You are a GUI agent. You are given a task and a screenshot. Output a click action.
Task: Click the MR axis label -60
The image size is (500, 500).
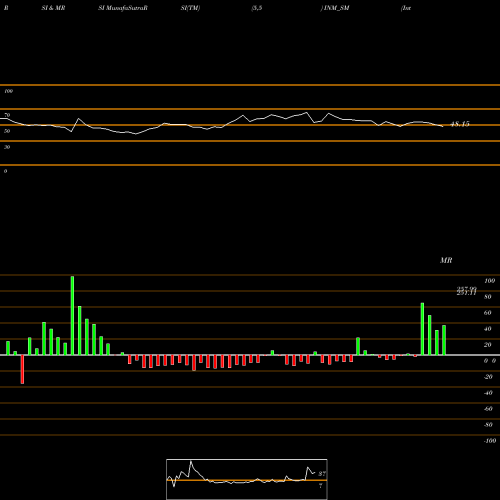(488, 409)
